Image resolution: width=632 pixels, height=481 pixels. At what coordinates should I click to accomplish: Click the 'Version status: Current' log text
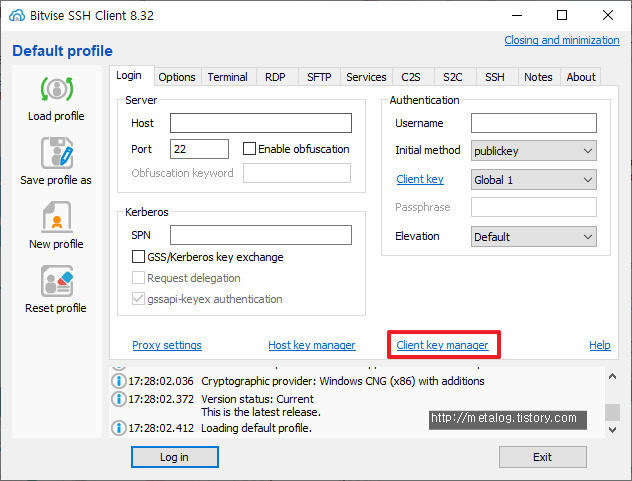258,399
